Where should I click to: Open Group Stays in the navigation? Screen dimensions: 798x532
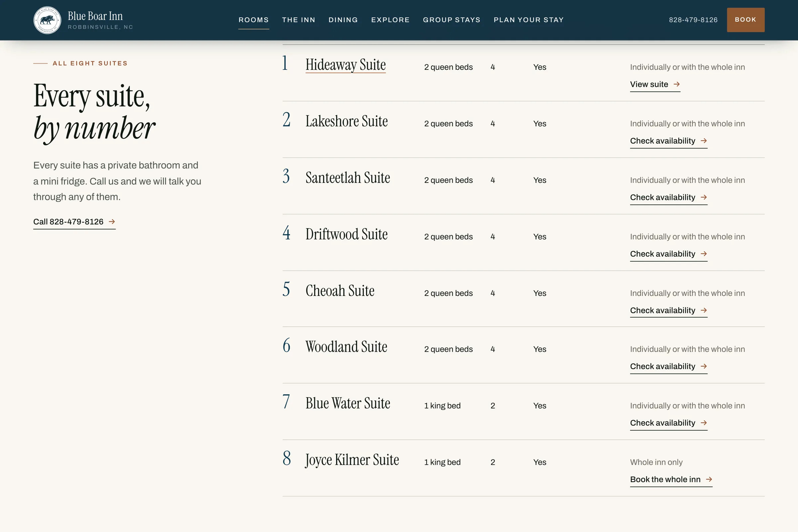click(x=452, y=20)
